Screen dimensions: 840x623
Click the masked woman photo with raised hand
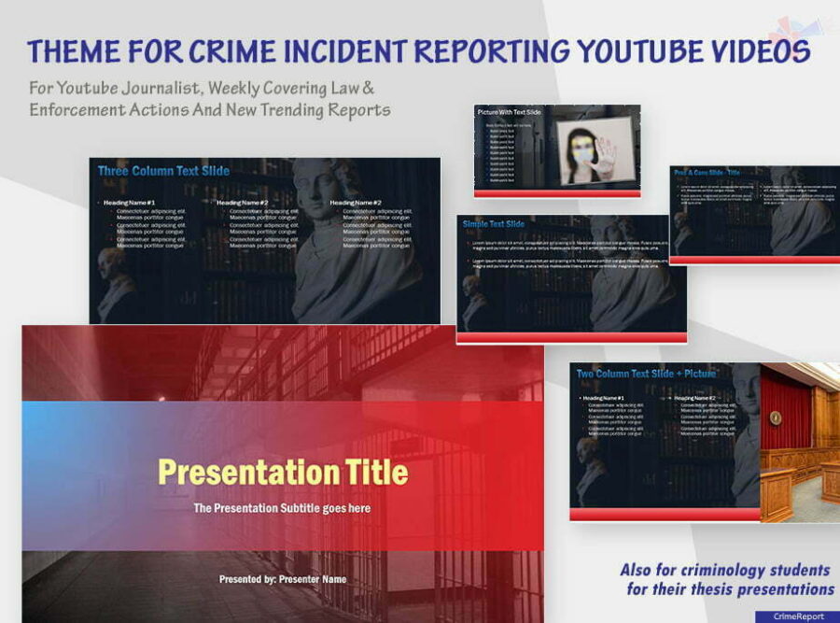pos(596,150)
